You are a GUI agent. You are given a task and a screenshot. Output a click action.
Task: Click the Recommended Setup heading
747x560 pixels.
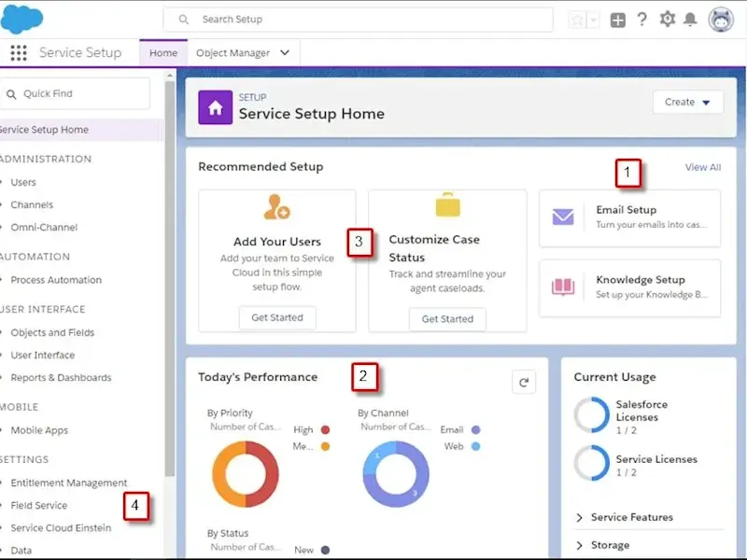coord(261,167)
